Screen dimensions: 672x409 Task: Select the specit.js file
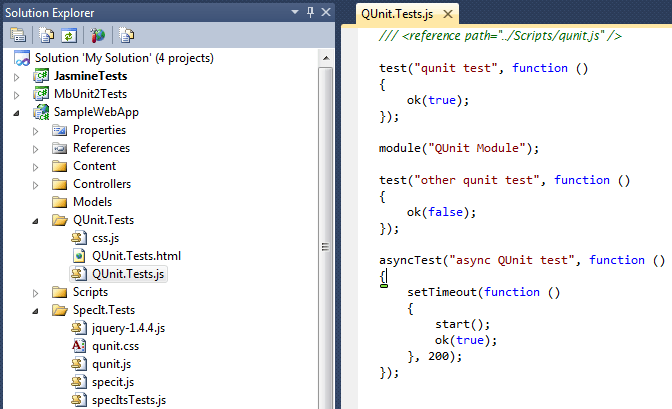[x=113, y=382]
